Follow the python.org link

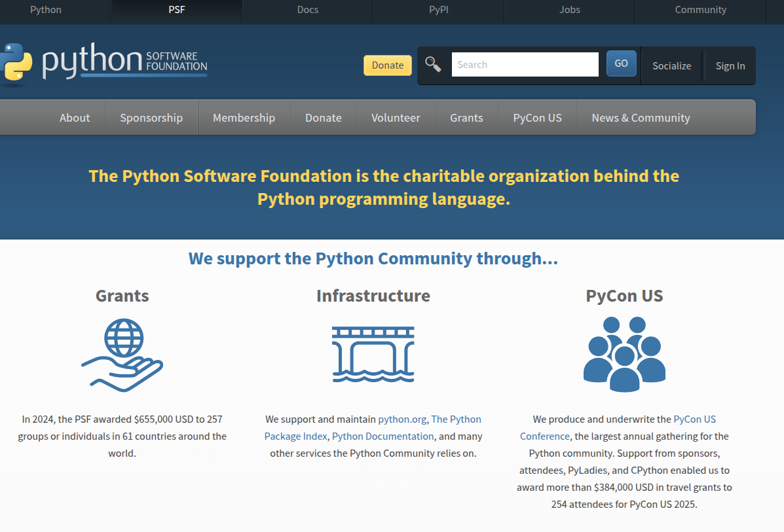[402, 419]
